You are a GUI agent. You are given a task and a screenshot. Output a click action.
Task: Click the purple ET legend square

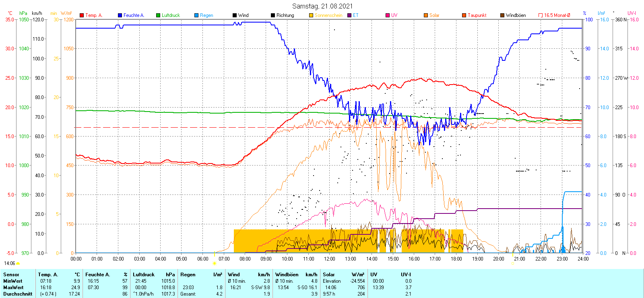[349, 15]
